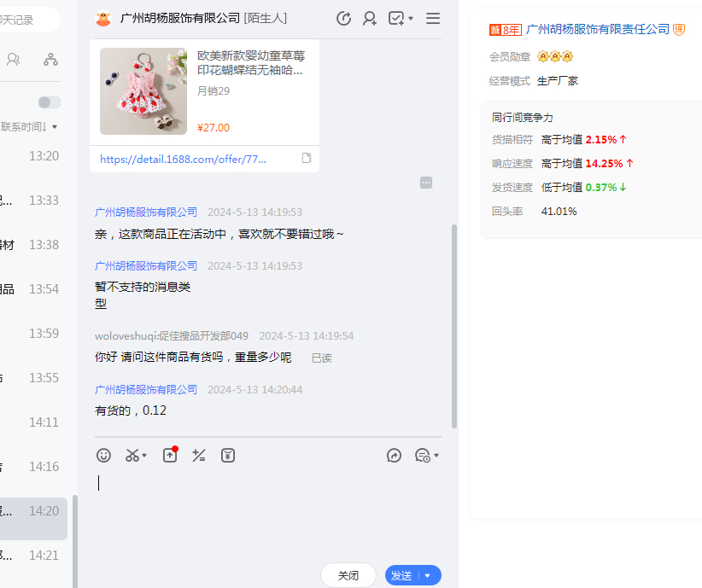
Task: Click the message text input area
Action: pos(265,512)
